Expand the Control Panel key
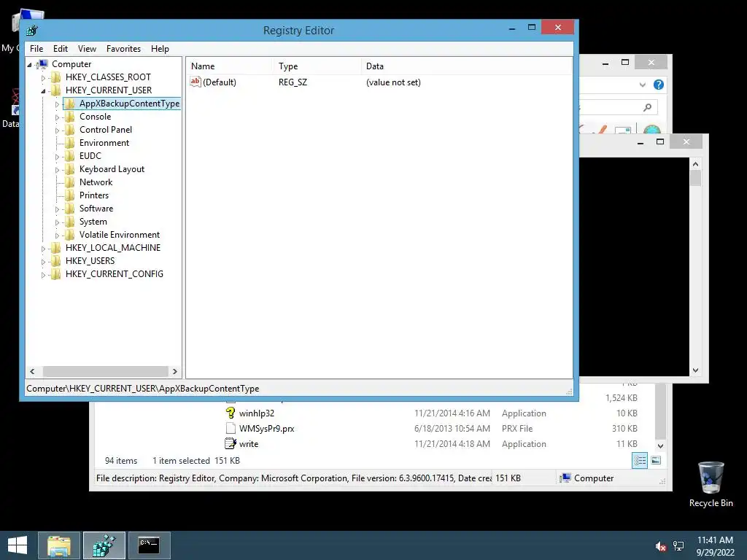The image size is (747, 560). (x=57, y=130)
